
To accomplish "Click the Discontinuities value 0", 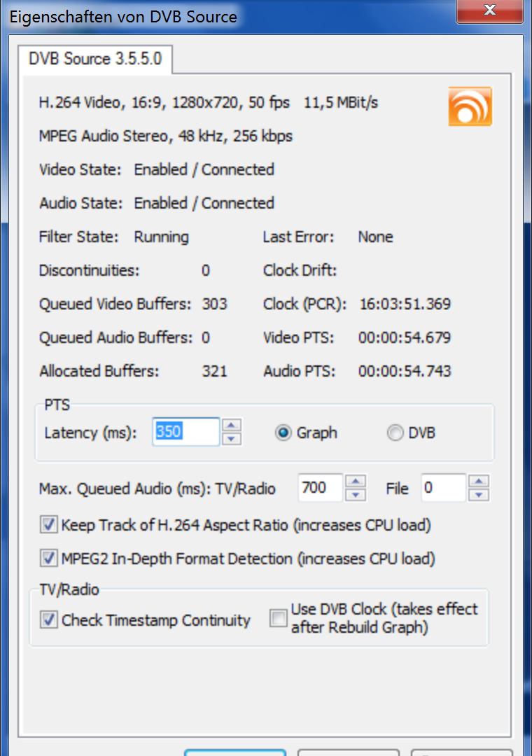I will pos(206,270).
